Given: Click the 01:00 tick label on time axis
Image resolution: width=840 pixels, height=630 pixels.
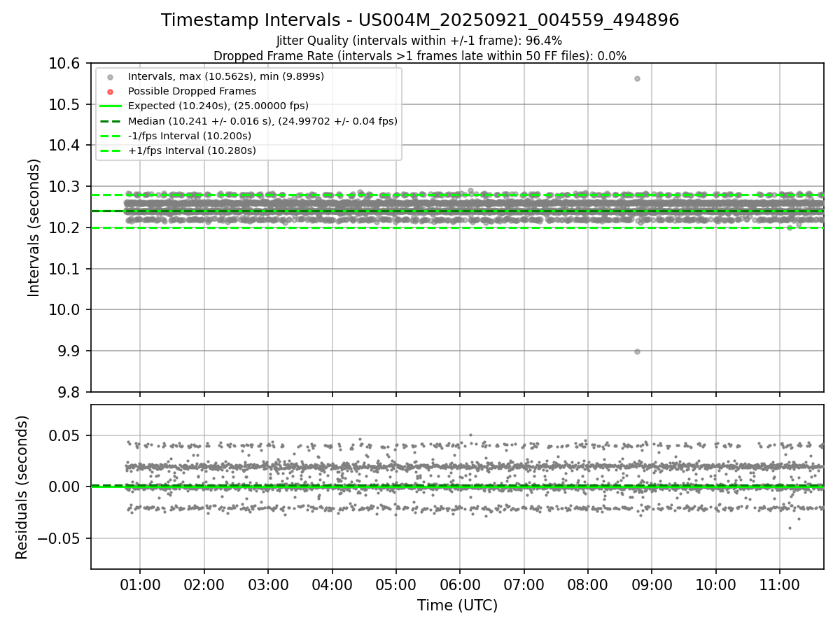Looking at the screenshot, I should coord(140,583).
